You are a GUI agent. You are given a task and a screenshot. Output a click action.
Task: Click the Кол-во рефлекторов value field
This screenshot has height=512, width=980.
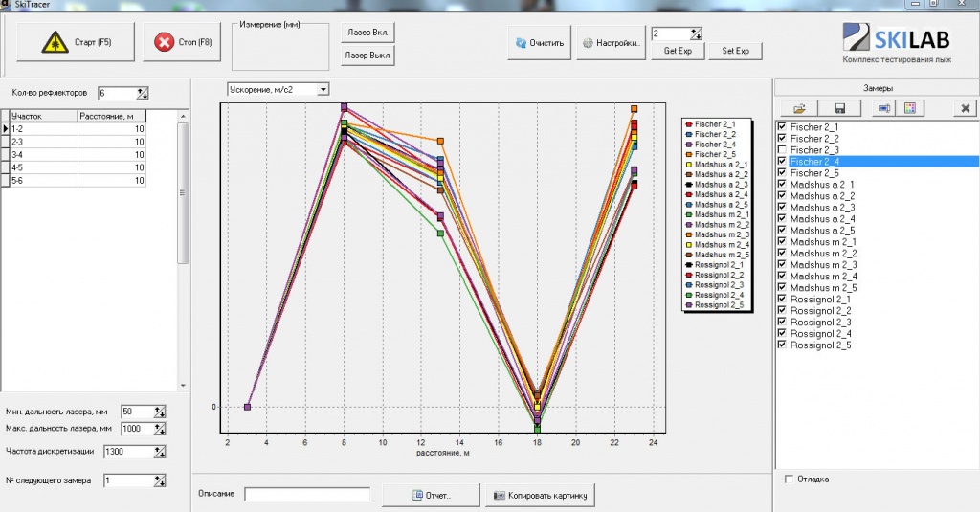click(x=118, y=93)
